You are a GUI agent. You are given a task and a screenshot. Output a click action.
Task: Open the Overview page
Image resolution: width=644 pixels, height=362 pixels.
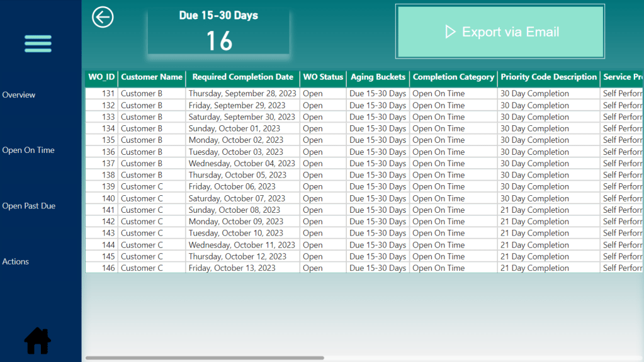coord(19,95)
